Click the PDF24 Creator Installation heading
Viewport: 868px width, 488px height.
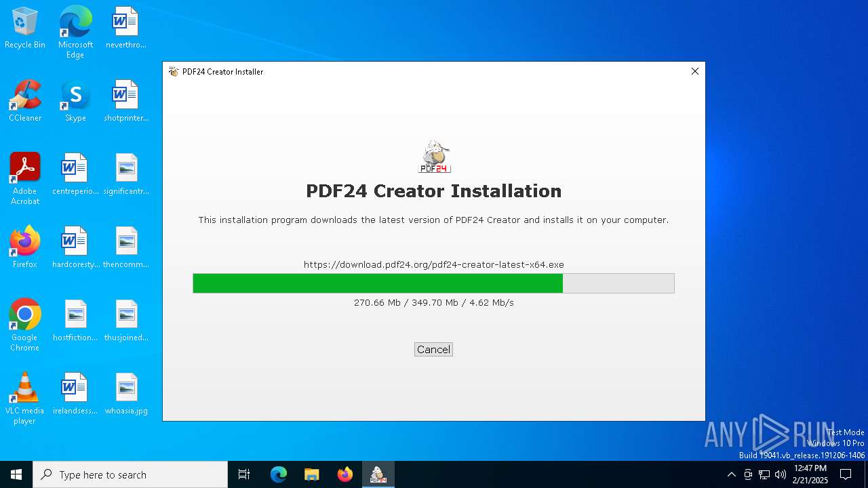[x=433, y=191]
